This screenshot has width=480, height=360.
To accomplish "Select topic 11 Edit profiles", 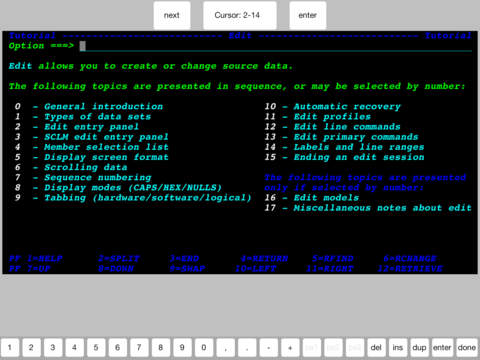I will (318, 117).
